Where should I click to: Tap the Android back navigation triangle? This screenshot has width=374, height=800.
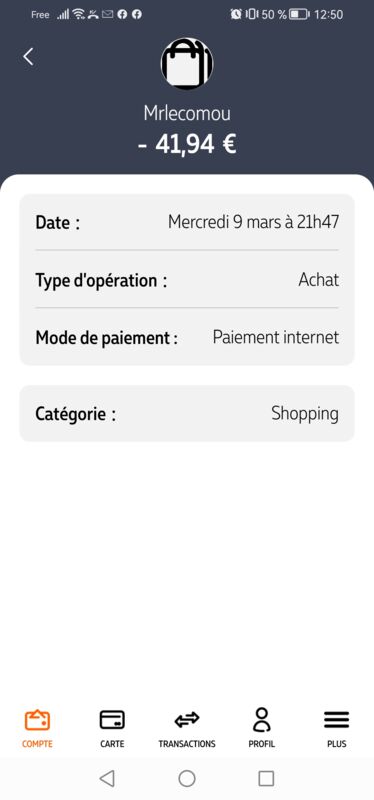tap(107, 778)
